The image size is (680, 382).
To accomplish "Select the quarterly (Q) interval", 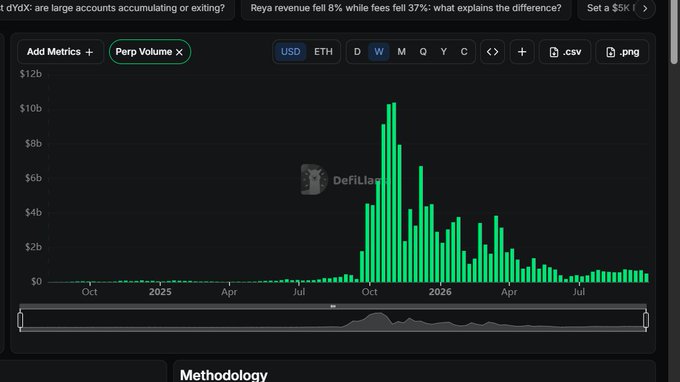I will tap(423, 52).
